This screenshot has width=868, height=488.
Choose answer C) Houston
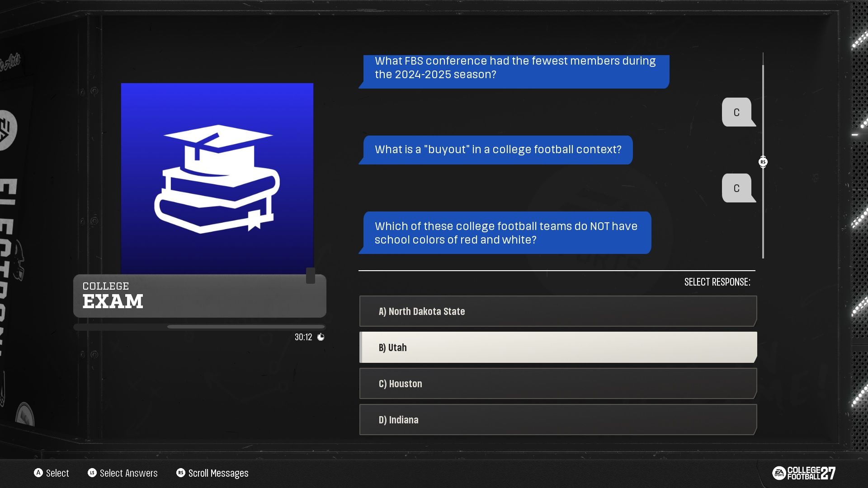(558, 384)
